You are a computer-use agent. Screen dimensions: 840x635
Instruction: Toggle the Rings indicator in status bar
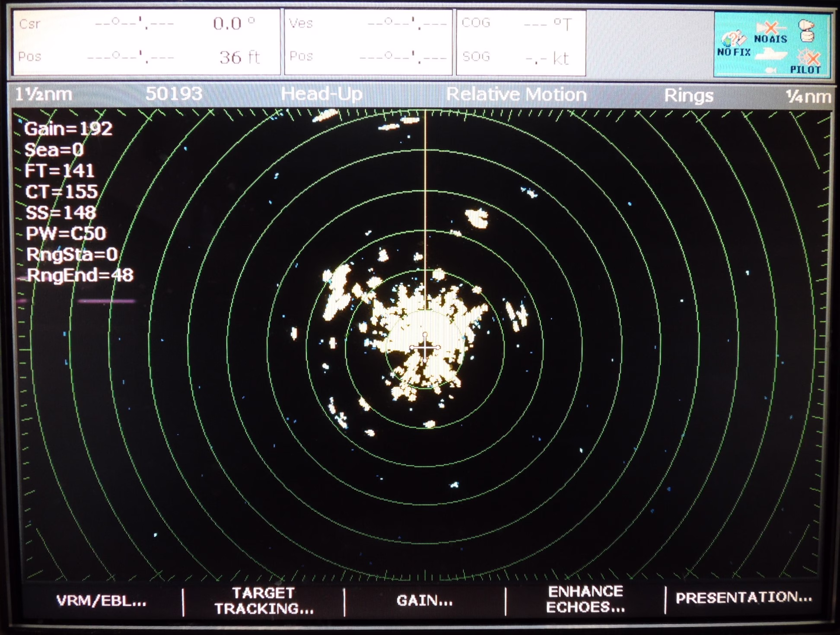[x=688, y=95]
